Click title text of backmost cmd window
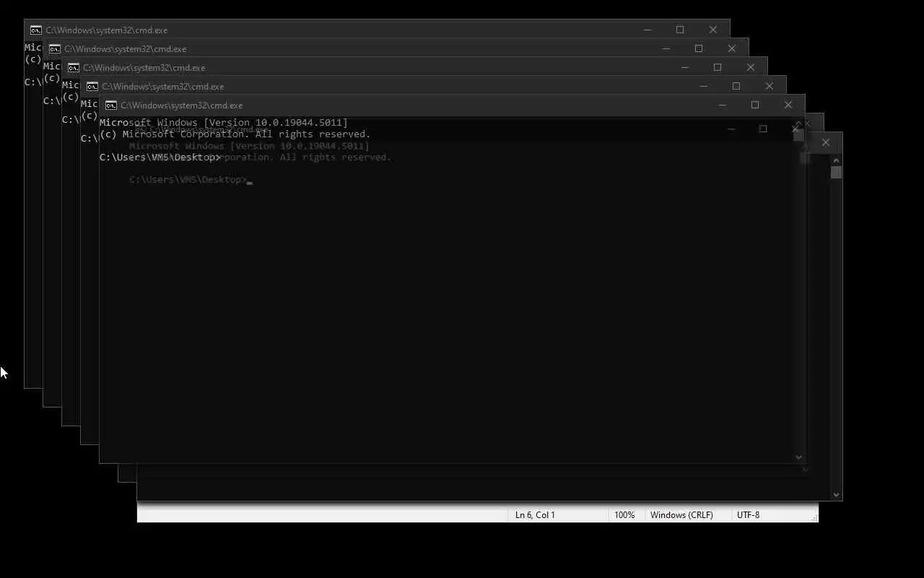Viewport: 924px width, 578px height. tap(107, 30)
